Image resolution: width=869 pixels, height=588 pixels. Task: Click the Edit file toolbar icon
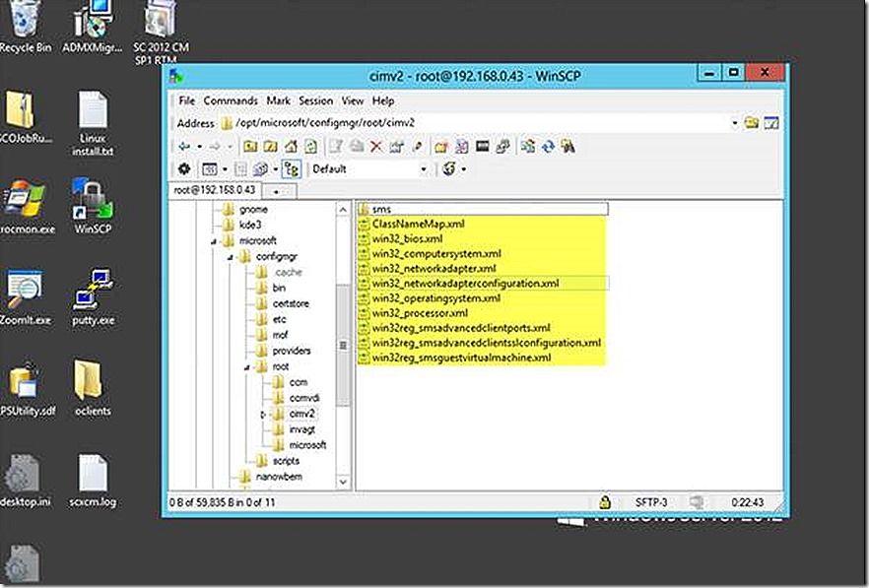[x=335, y=147]
